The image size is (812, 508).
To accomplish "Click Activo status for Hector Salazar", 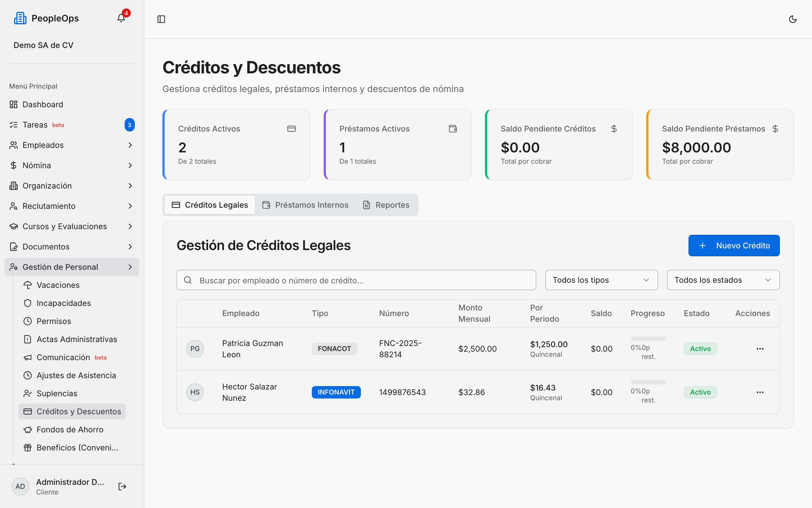I will point(700,392).
